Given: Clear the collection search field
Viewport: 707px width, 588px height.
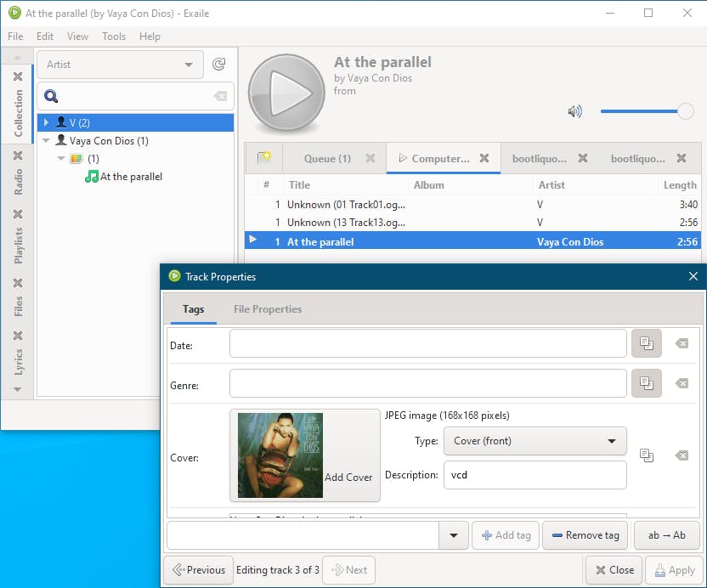Looking at the screenshot, I should click(x=220, y=97).
